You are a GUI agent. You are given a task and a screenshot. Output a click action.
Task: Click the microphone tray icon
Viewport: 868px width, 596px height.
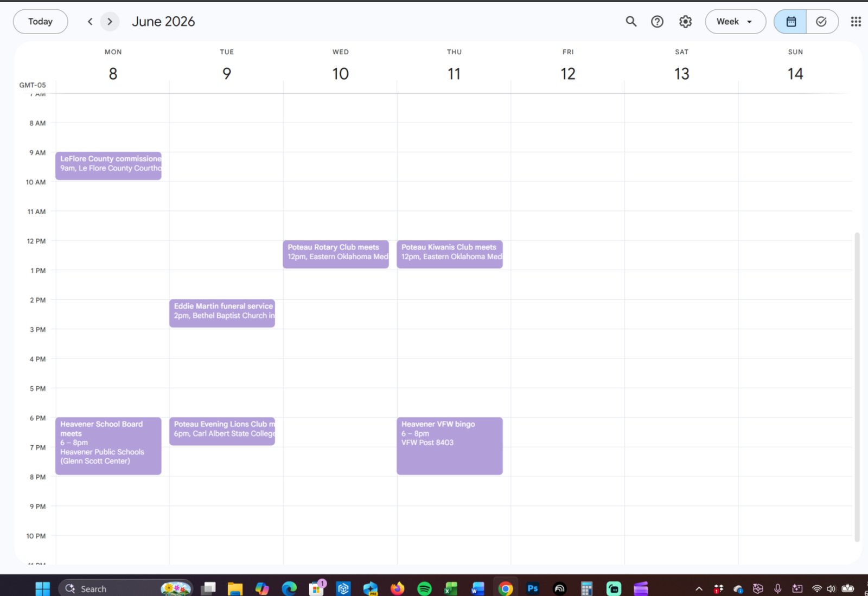(x=777, y=589)
